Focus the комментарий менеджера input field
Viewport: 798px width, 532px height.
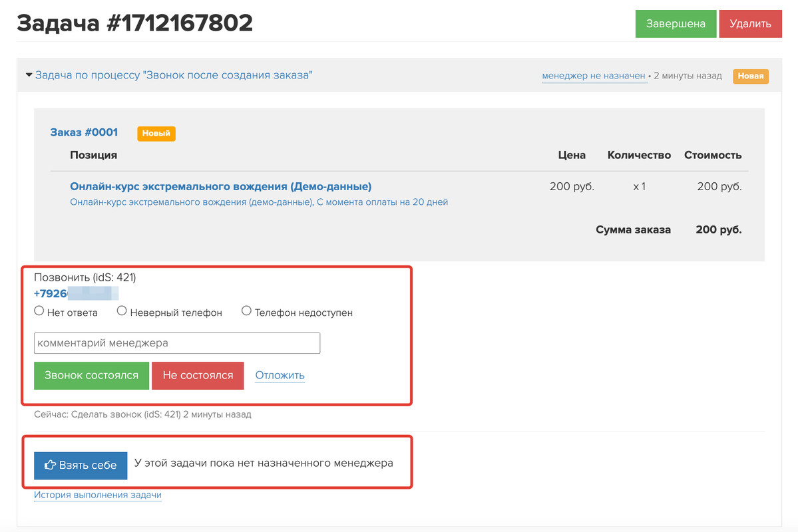tap(177, 342)
